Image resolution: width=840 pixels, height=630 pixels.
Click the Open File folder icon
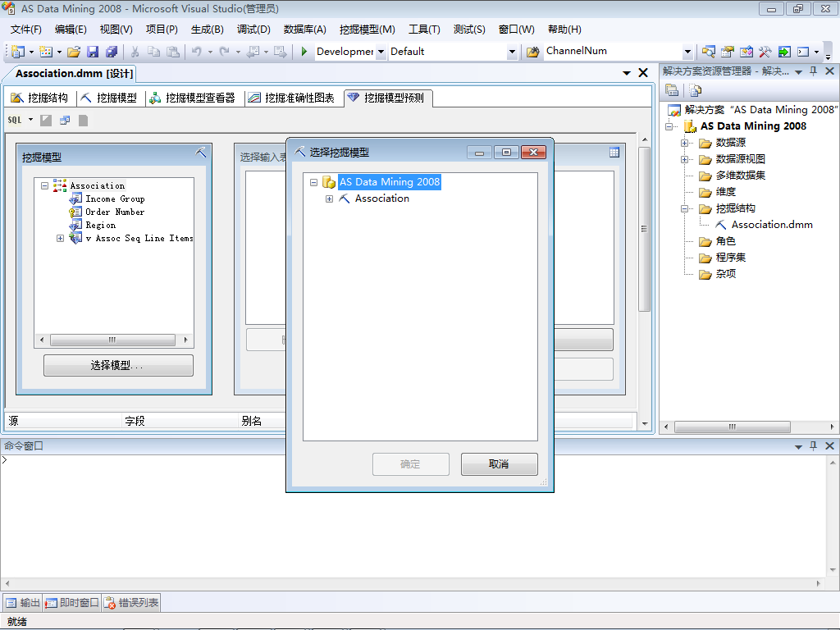pyautogui.click(x=74, y=52)
